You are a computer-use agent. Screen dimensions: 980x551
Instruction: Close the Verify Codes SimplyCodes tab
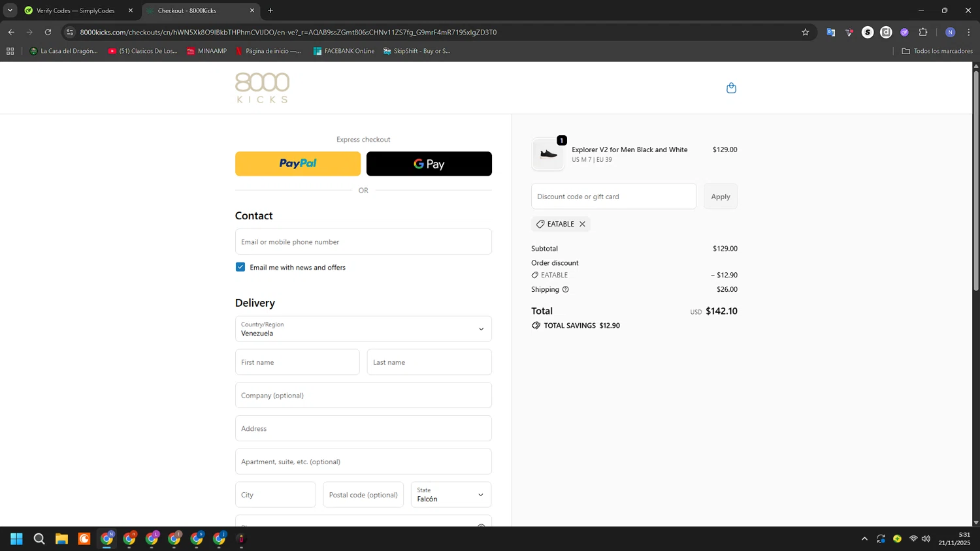point(130,10)
